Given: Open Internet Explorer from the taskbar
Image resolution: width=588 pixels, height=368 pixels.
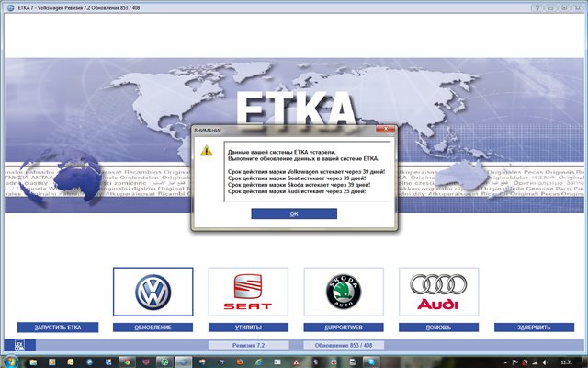Looking at the screenshot, I should [259, 362].
